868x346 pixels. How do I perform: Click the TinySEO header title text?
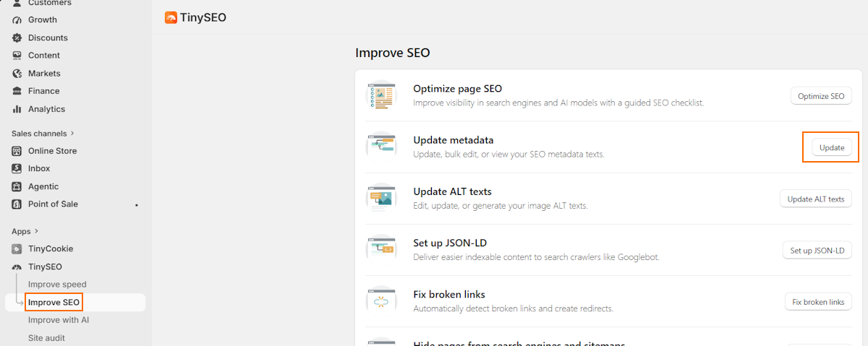203,17
